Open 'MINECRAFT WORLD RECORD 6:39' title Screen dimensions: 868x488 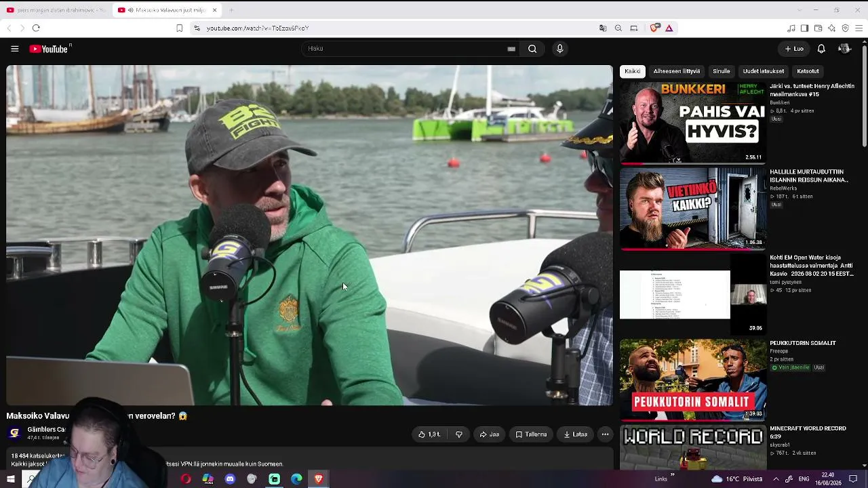tap(808, 432)
